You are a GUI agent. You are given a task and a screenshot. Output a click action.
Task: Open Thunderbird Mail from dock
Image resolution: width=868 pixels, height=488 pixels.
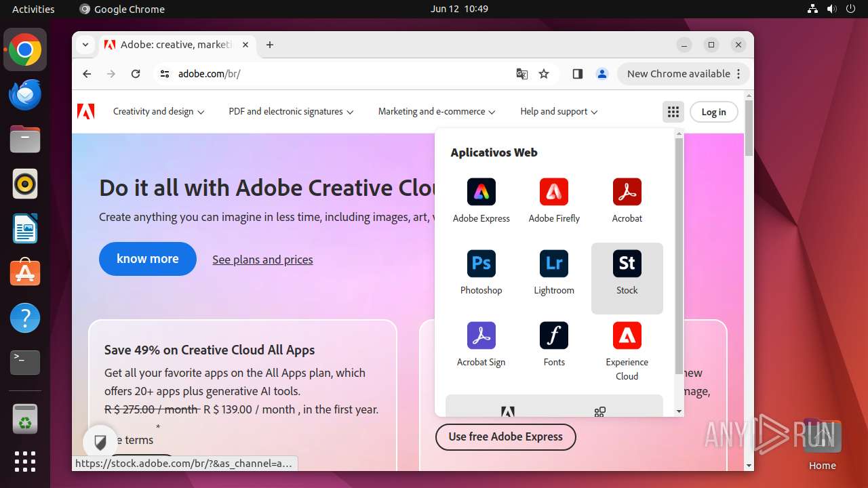point(25,94)
